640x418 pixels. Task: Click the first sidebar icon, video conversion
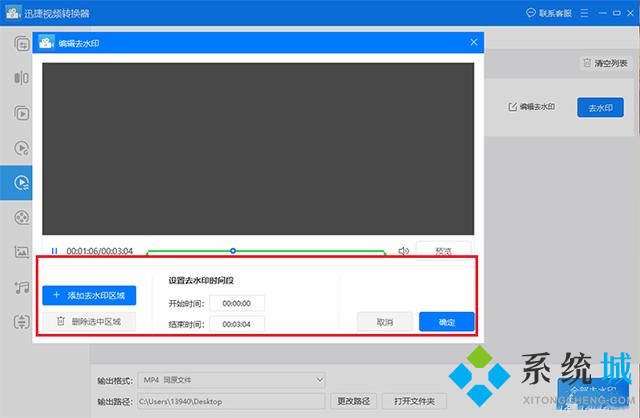pos(20,44)
